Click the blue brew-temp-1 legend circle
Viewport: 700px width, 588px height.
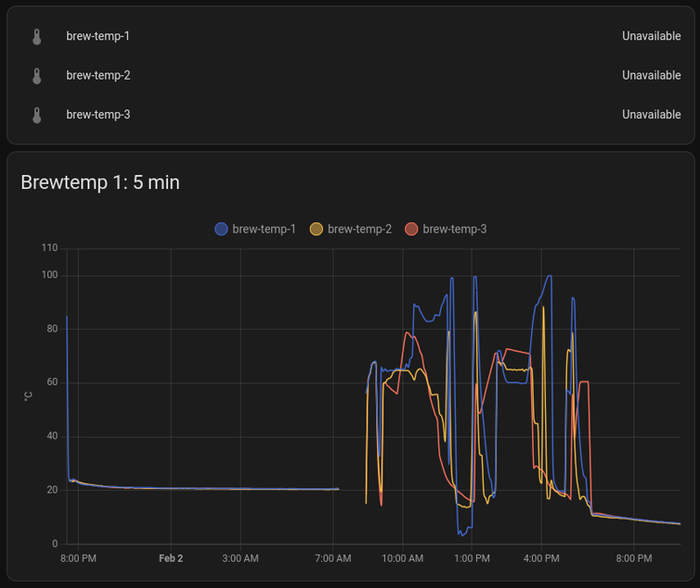click(x=221, y=229)
